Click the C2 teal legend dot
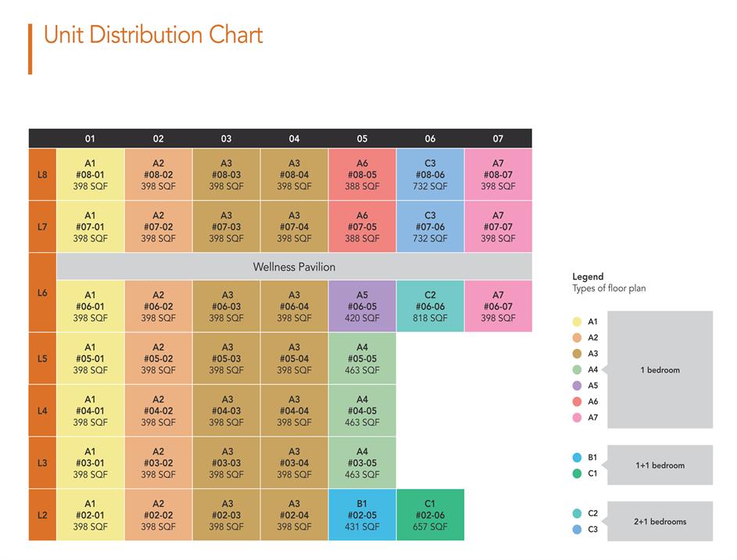This screenshot has height=560, width=737. click(x=577, y=513)
